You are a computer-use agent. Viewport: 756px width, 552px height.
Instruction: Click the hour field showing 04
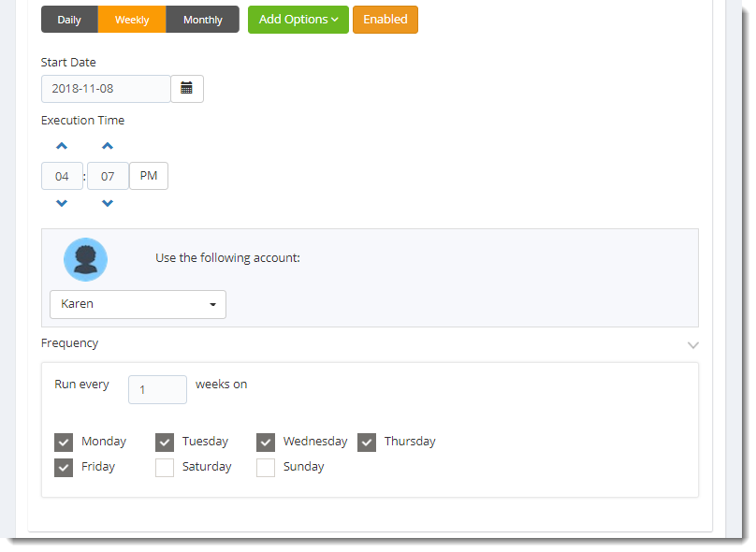[62, 176]
